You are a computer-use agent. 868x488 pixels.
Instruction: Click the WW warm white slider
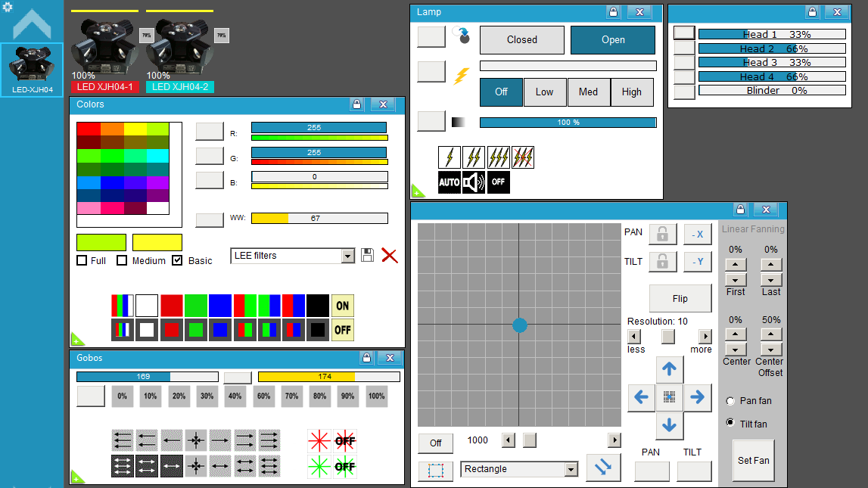[319, 218]
